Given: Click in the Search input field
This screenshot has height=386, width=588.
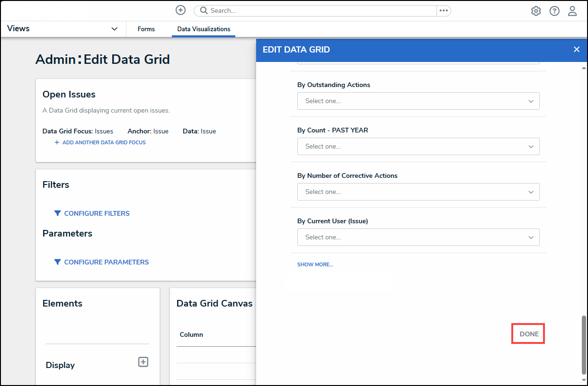Looking at the screenshot, I should point(322,10).
